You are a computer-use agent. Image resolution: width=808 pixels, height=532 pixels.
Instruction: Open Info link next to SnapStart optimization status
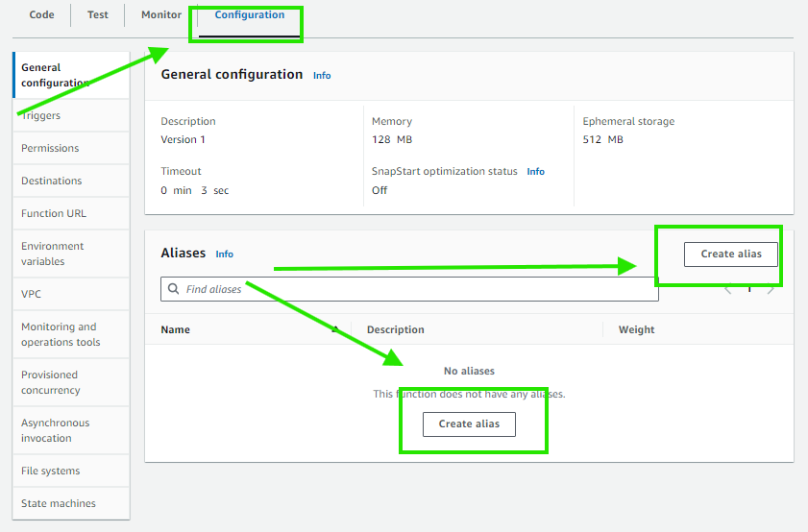click(535, 172)
